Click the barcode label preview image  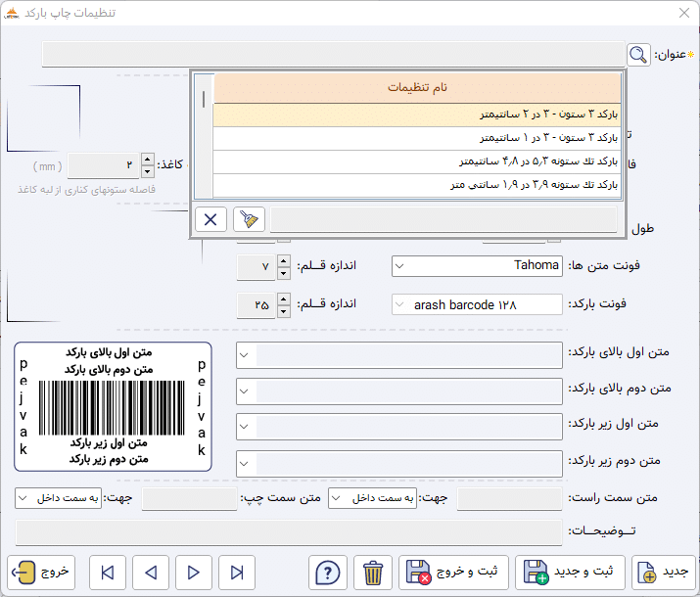click(113, 406)
